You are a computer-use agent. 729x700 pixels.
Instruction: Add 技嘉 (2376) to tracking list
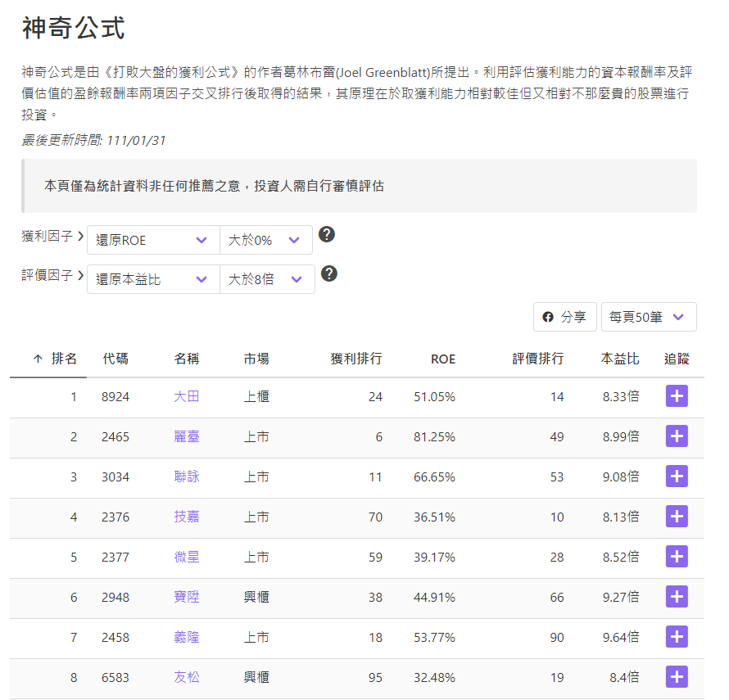[x=677, y=517]
